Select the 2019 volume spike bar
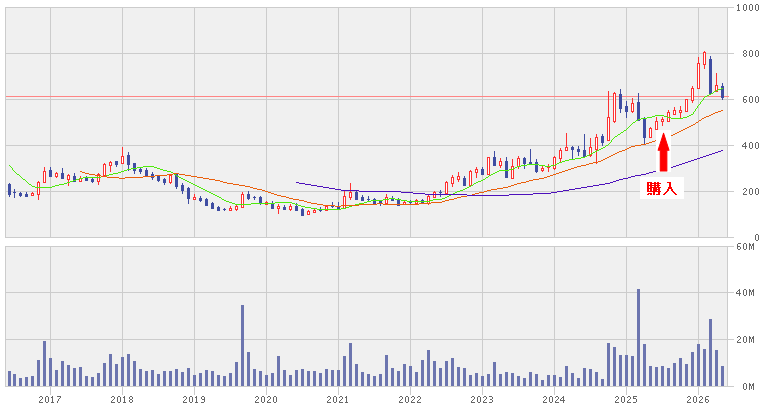The image size is (764, 407). [242, 346]
